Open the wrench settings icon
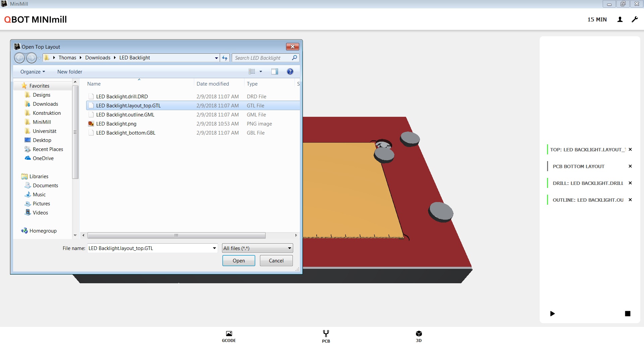The width and height of the screenshot is (644, 345). 635,19
